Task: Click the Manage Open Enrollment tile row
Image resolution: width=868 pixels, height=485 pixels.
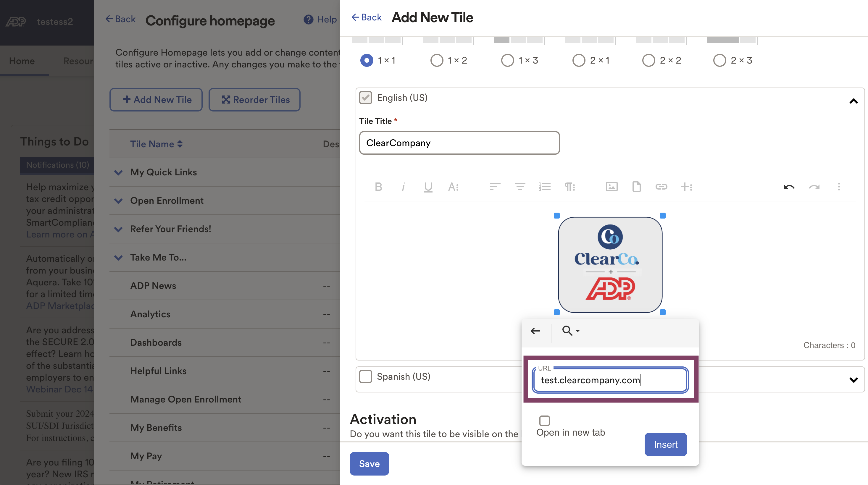Action: click(225, 400)
